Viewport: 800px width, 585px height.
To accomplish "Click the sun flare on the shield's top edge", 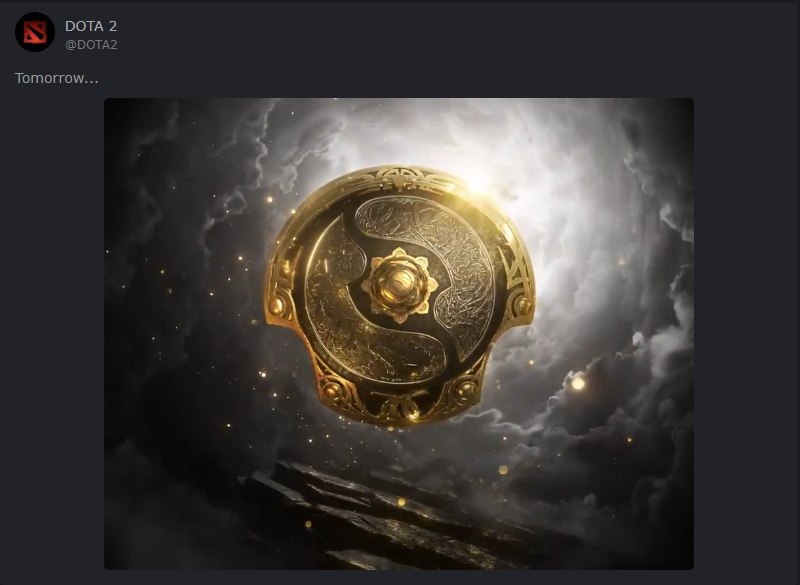I will (x=479, y=183).
